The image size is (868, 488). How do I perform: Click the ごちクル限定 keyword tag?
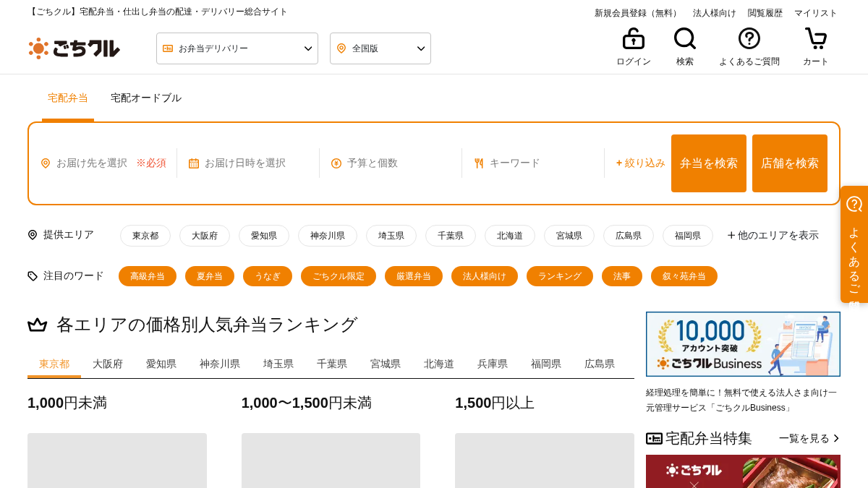click(x=339, y=276)
